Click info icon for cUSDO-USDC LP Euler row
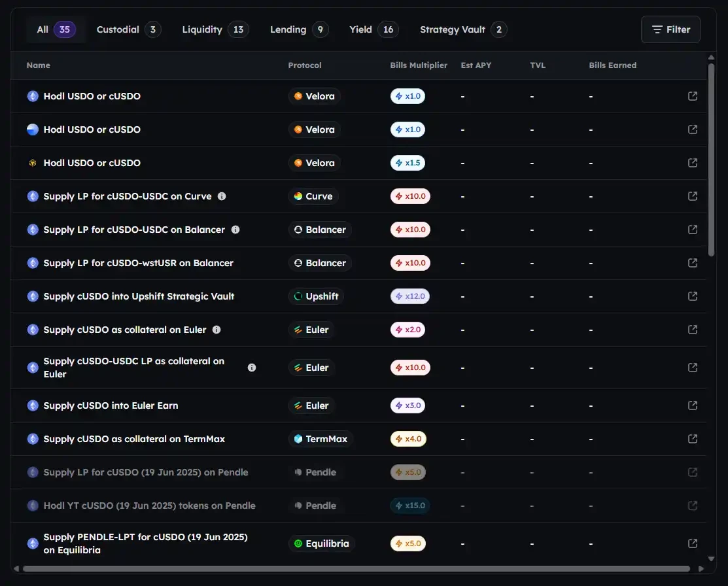Screen dimensions: 728x586 pyautogui.click(x=252, y=368)
